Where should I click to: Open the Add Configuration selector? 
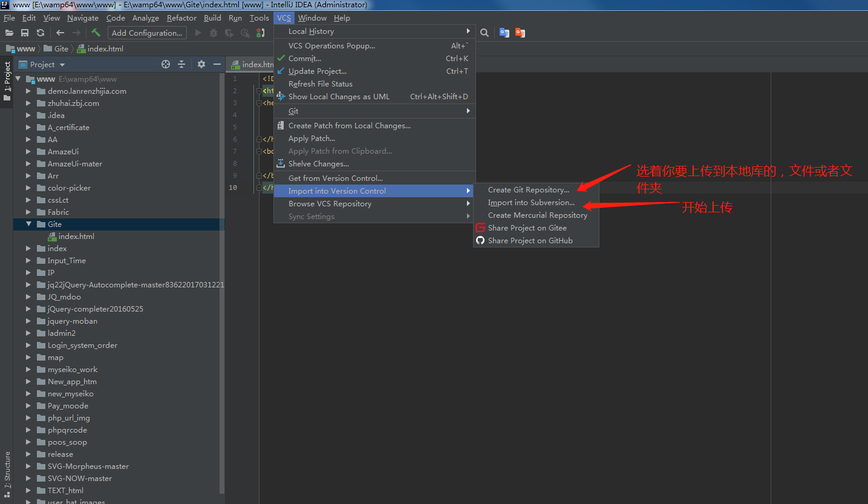click(x=147, y=33)
